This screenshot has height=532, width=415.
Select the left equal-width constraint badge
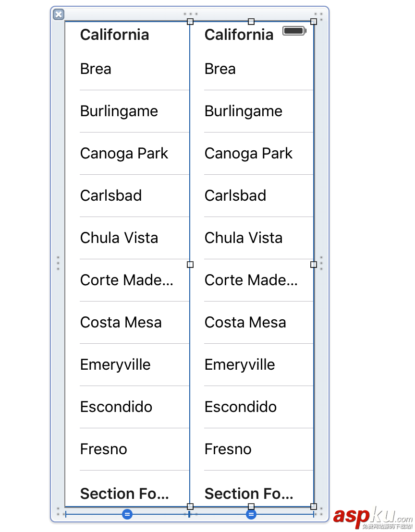pyautogui.click(x=127, y=514)
